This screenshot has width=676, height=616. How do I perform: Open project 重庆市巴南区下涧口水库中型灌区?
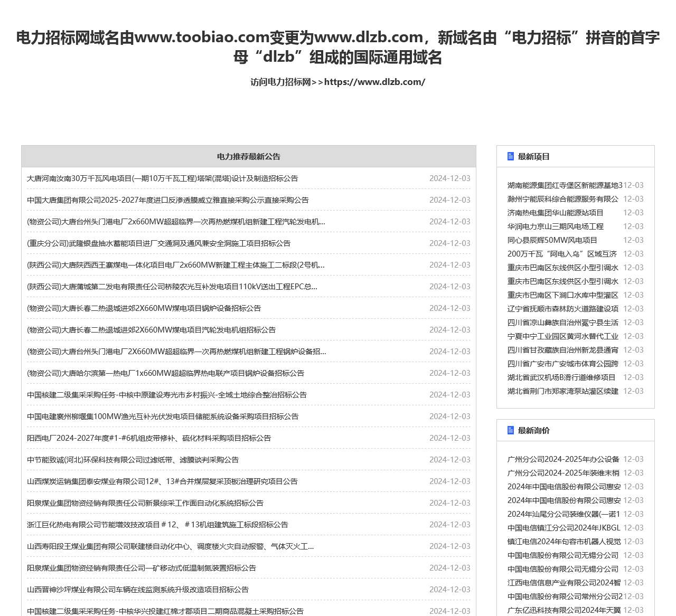point(563,295)
